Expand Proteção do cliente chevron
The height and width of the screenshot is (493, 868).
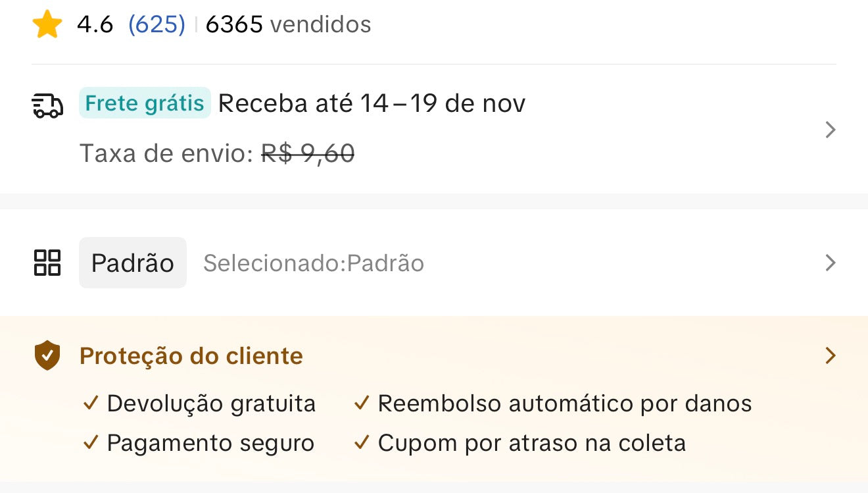[831, 356]
